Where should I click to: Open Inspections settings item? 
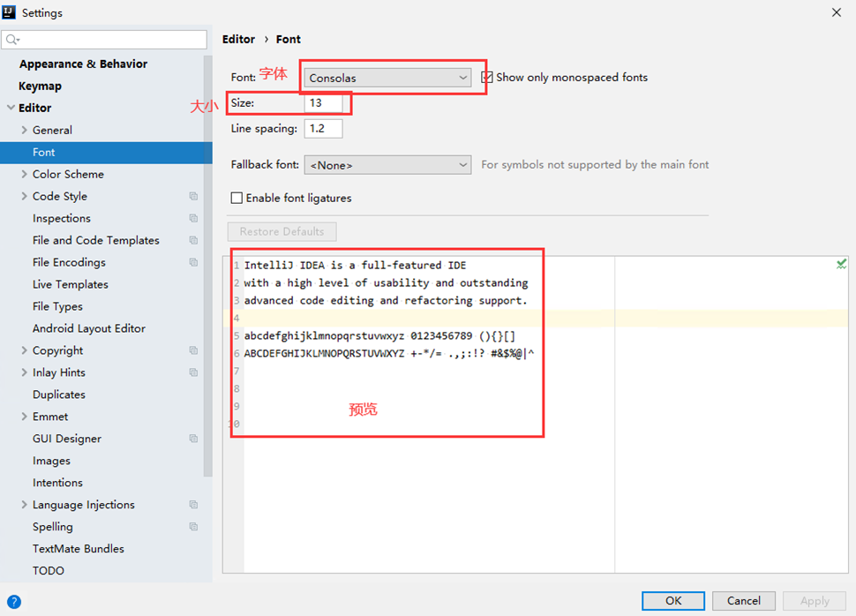[x=62, y=218]
